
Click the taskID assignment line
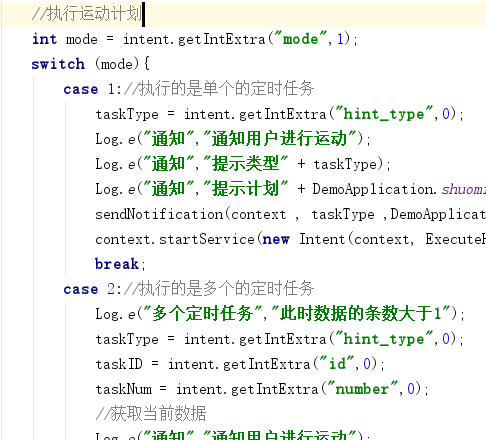click(240, 364)
